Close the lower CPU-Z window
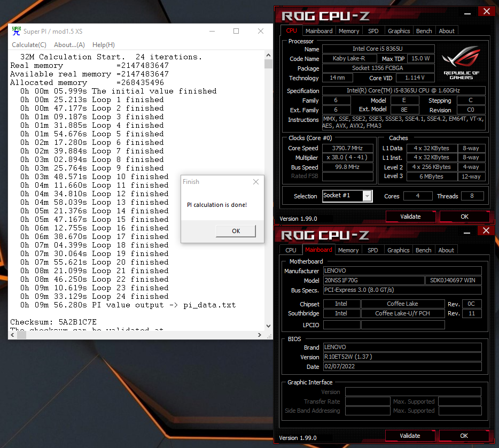Viewport: 499px width, 448px height. click(x=486, y=230)
